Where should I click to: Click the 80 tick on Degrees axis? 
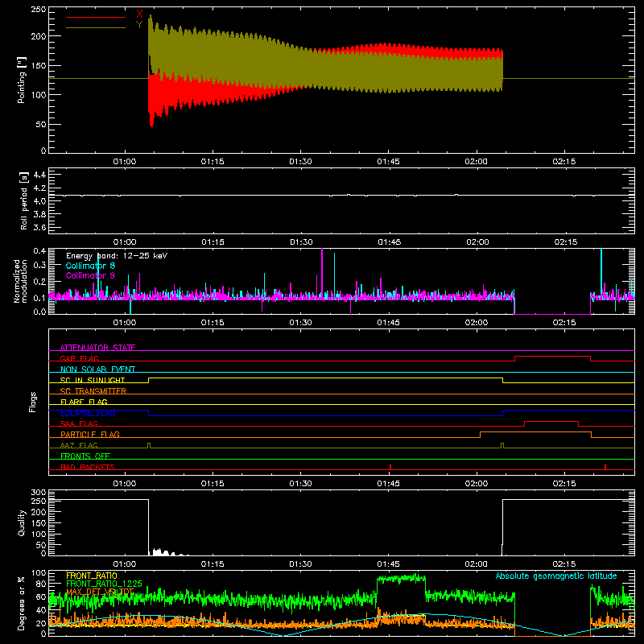point(42,584)
